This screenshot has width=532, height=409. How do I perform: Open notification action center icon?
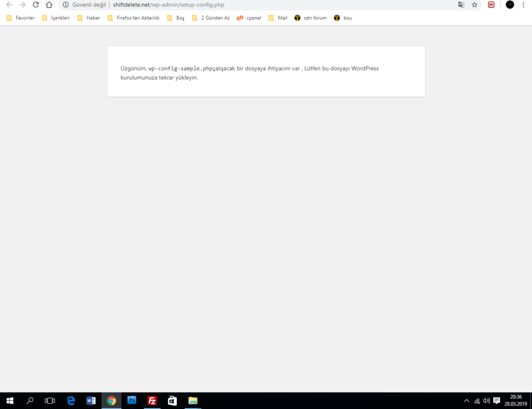point(497,401)
